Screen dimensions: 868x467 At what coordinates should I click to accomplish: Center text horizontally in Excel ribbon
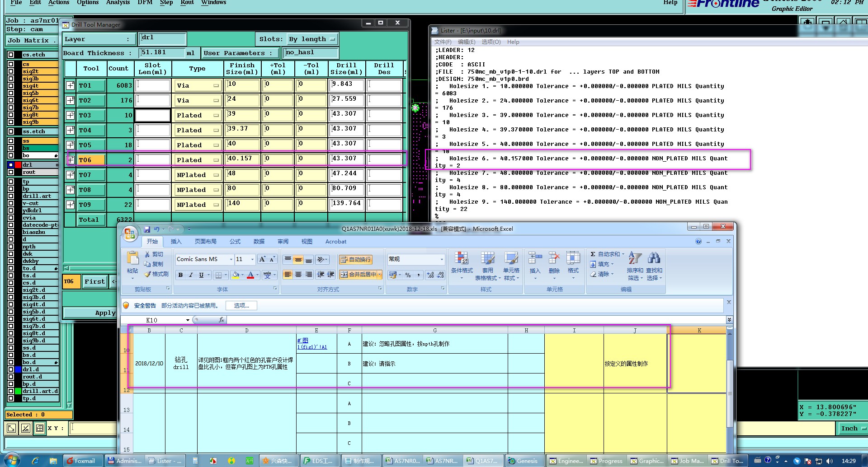(x=298, y=275)
